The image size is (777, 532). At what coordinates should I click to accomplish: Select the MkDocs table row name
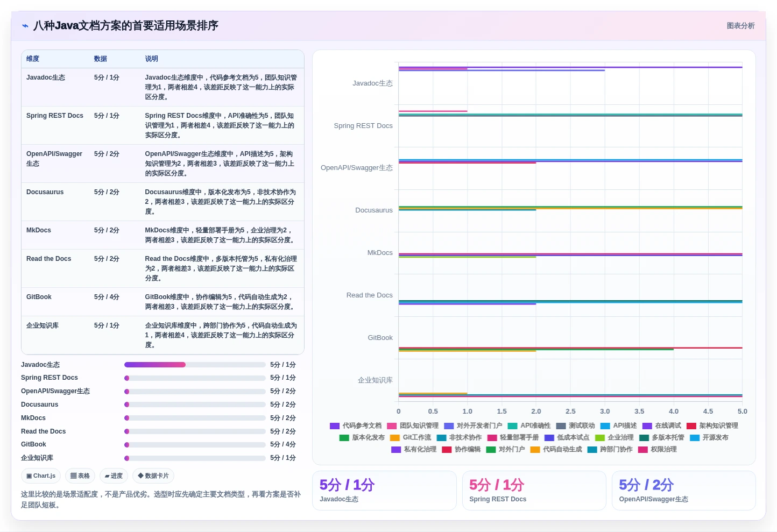click(x=39, y=230)
